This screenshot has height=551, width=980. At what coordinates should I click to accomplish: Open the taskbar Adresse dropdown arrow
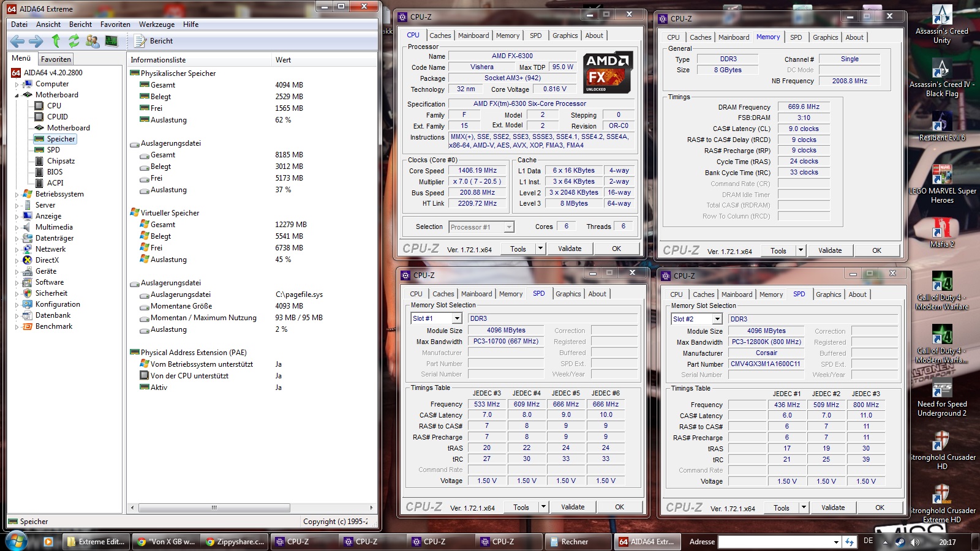(x=836, y=542)
